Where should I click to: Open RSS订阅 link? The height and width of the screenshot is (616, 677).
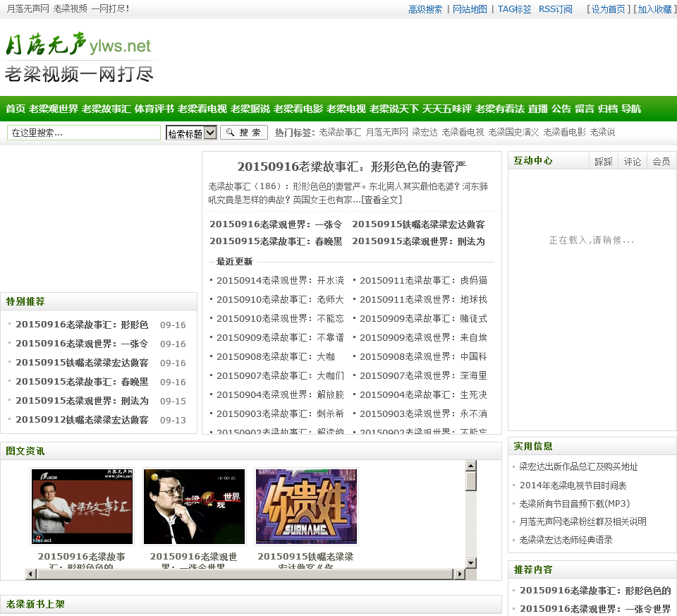point(555,9)
